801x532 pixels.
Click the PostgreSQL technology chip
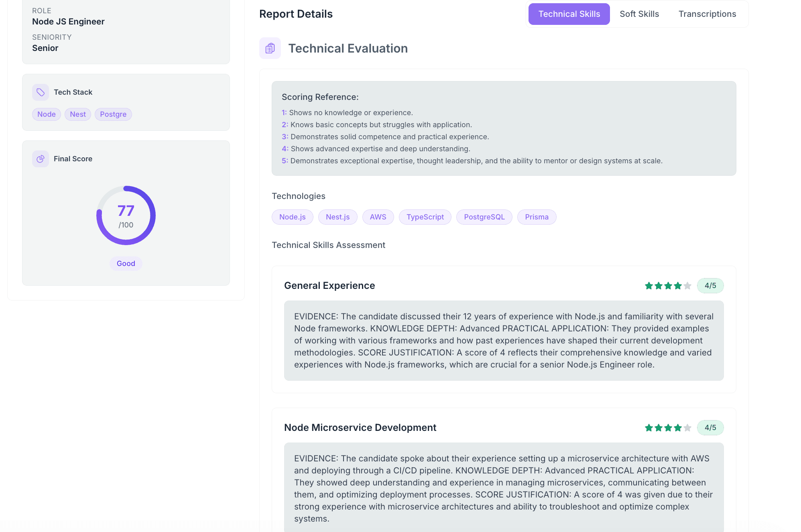[484, 217]
